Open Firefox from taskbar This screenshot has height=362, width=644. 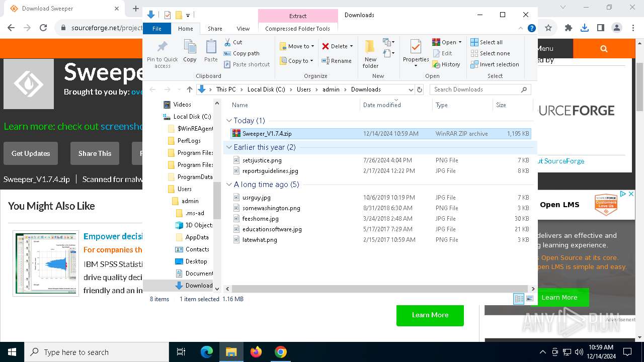click(256, 352)
